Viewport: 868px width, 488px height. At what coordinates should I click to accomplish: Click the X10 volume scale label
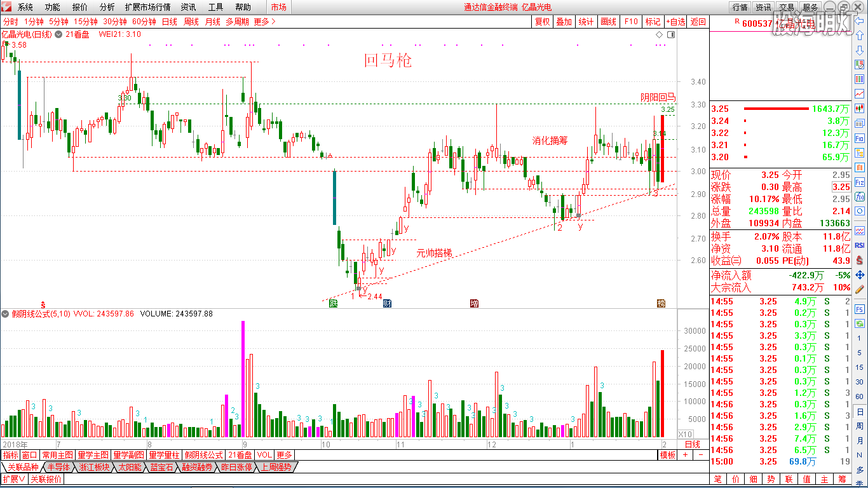tap(686, 434)
